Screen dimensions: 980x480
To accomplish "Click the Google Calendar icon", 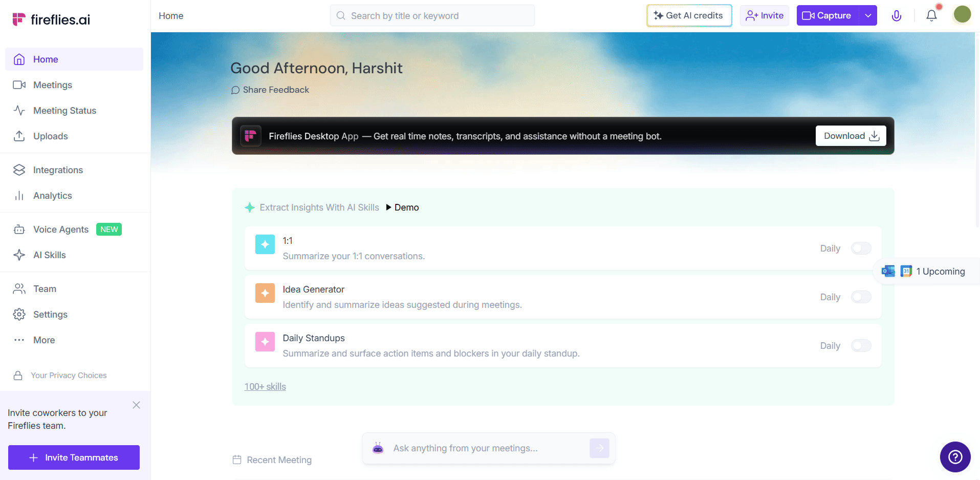I will click(x=906, y=271).
